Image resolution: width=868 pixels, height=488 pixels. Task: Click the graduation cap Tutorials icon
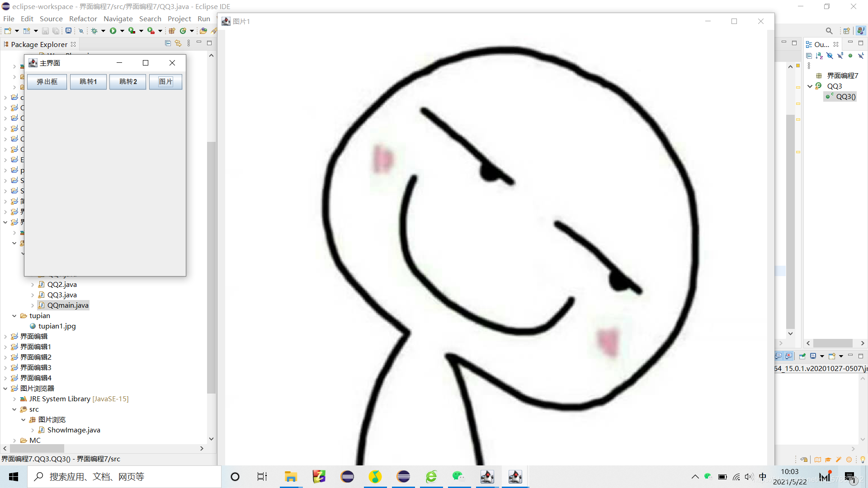coord(828,460)
